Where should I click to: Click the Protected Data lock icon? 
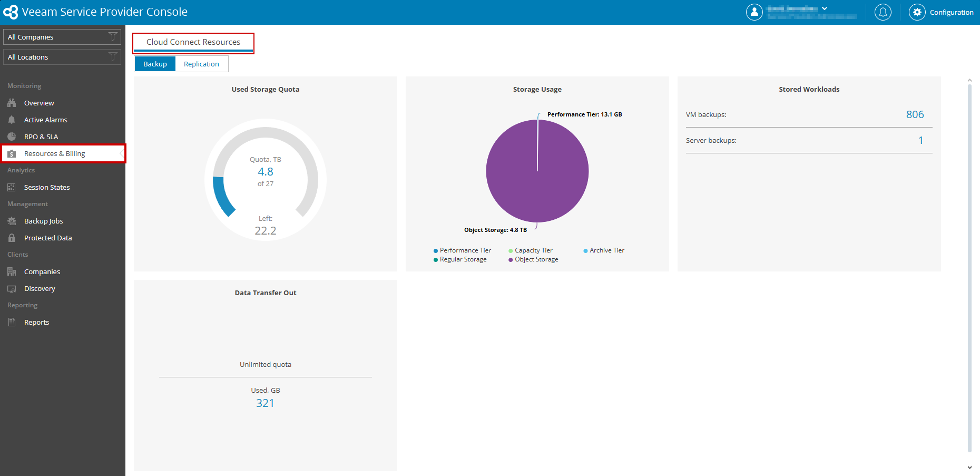pyautogui.click(x=12, y=238)
